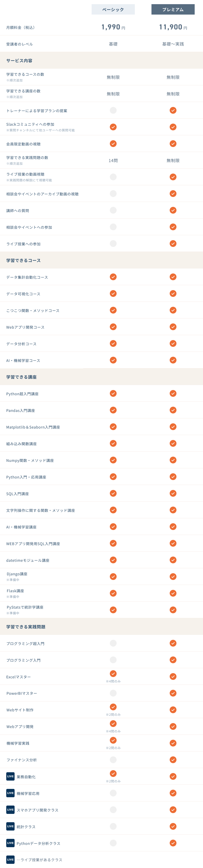Viewport: 203px width, 868px height.
Task: Select the ベーシック plan header
Action: coord(113,9)
